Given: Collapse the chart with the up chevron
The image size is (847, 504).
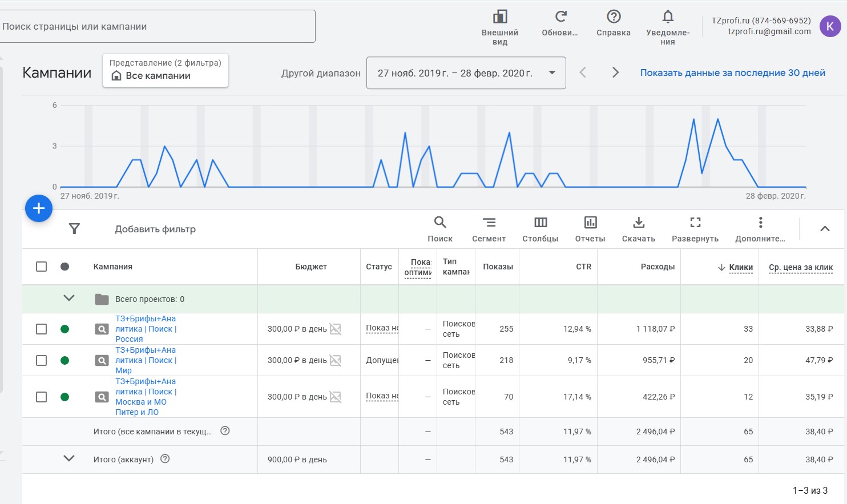Looking at the screenshot, I should pyautogui.click(x=825, y=228).
